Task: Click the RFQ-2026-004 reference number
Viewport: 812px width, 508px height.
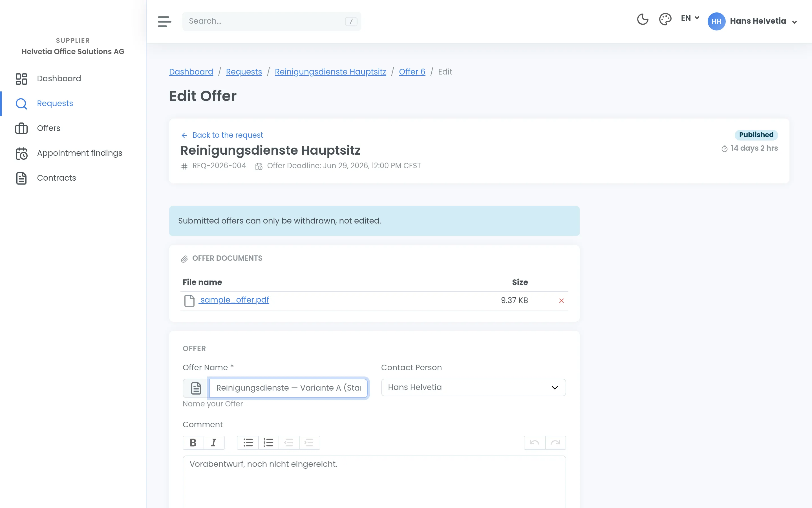Action: pos(219,166)
